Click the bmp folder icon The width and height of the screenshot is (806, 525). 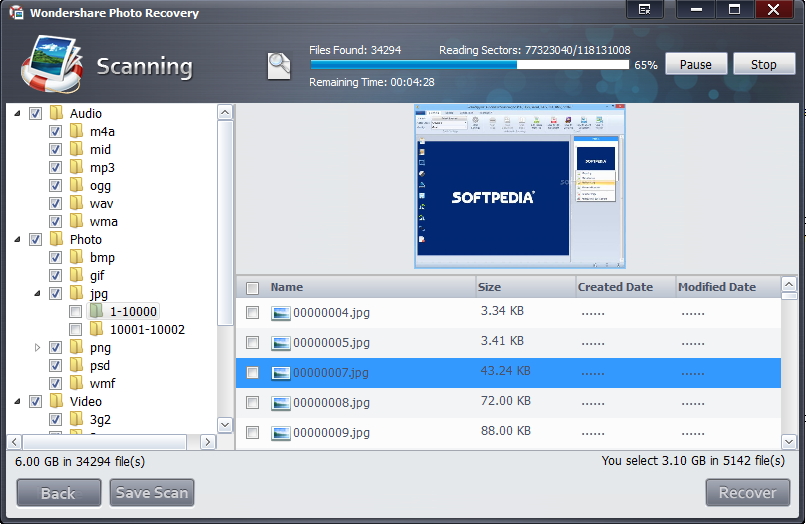pyautogui.click(x=77, y=257)
